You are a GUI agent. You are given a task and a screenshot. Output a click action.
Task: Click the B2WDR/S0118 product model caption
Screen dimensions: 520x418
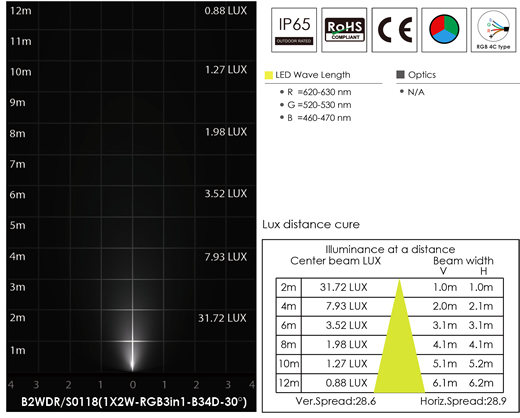134,402
